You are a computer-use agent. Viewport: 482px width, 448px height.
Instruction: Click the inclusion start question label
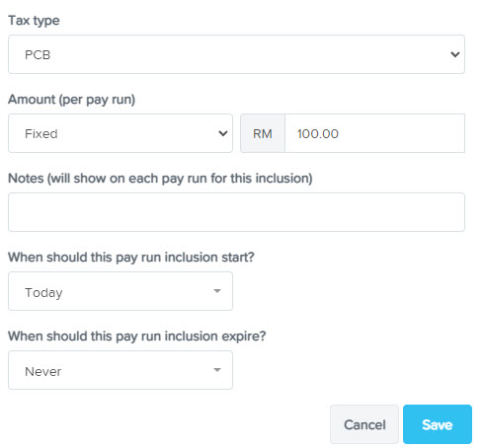pyautogui.click(x=131, y=258)
